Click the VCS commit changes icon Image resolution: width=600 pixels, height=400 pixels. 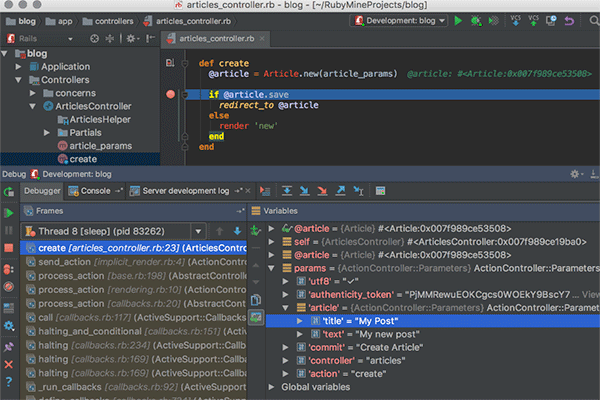533,20
